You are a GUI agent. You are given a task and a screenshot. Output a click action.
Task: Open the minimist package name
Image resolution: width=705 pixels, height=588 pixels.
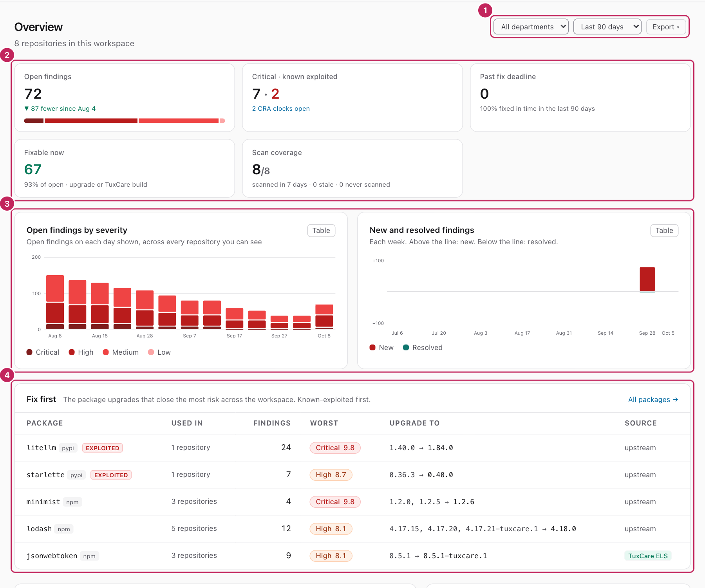43,501
